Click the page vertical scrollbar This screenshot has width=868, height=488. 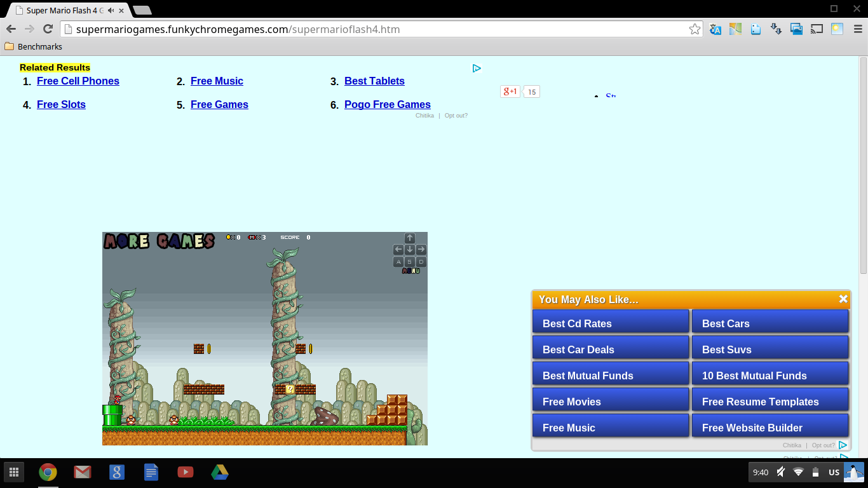point(864,165)
